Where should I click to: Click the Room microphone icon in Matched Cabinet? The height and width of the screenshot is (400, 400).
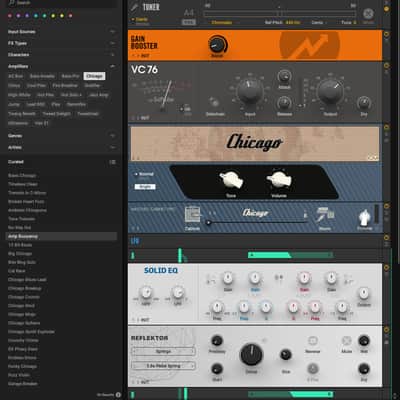point(325,215)
